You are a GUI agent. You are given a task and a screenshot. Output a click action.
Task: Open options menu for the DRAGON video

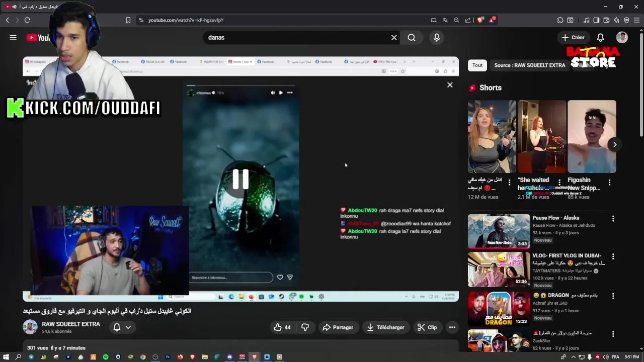(x=613, y=296)
